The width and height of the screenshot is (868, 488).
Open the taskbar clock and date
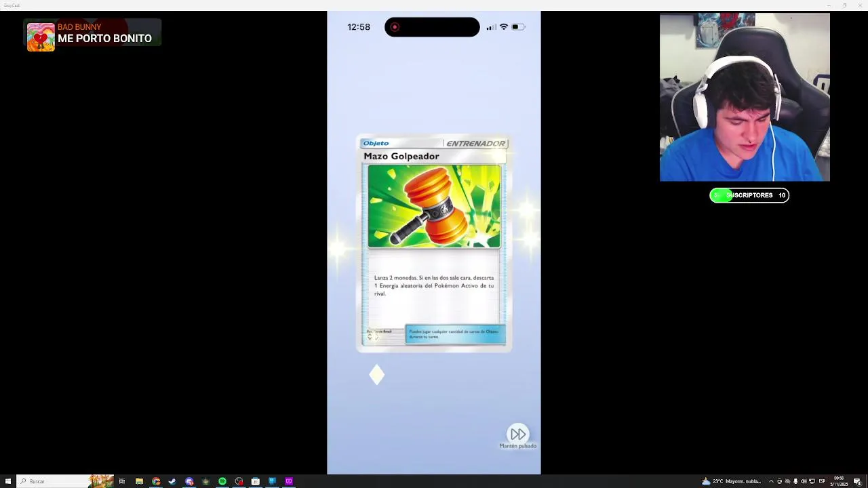pyautogui.click(x=840, y=481)
